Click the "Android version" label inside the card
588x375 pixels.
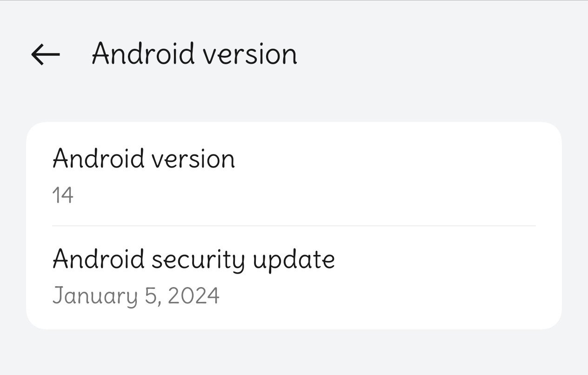tap(144, 159)
